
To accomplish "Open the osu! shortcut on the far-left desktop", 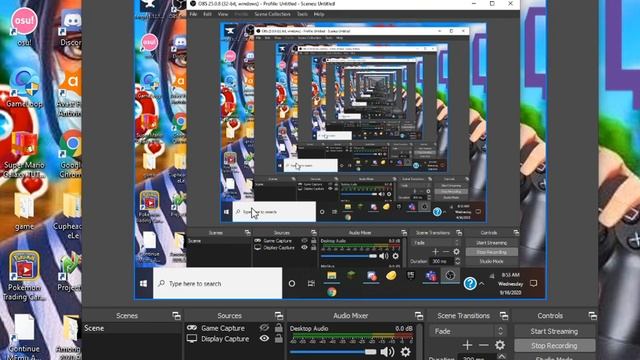I will 24,26.
